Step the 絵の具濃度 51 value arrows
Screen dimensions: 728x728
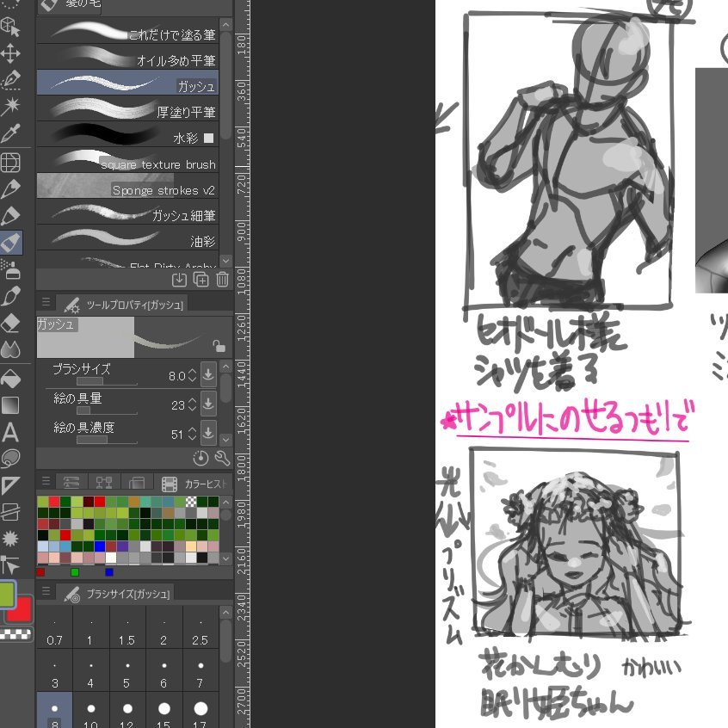pyautogui.click(x=192, y=434)
